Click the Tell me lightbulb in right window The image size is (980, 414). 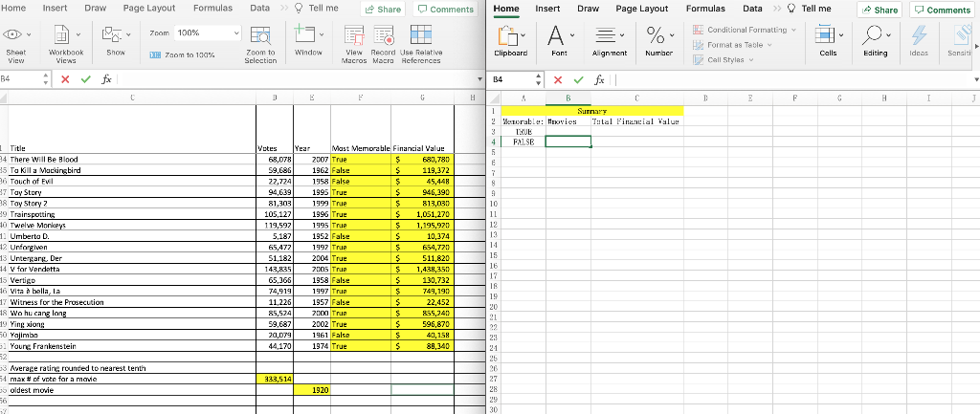point(791,8)
